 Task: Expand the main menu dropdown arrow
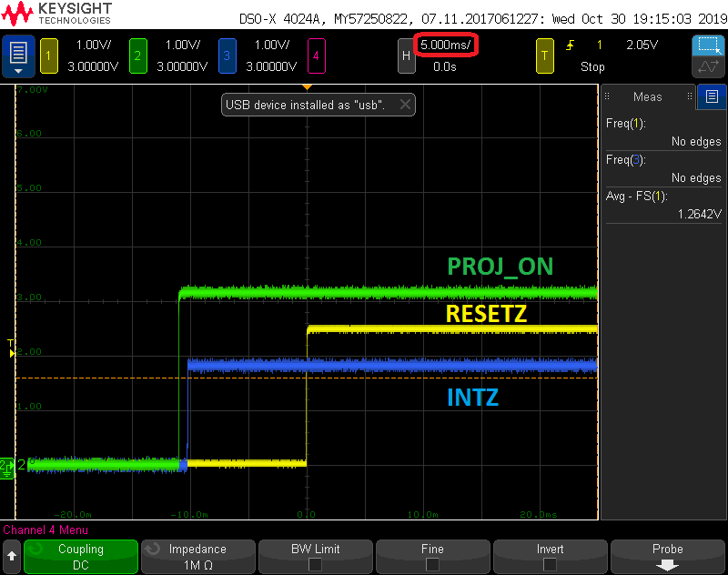coord(18,71)
